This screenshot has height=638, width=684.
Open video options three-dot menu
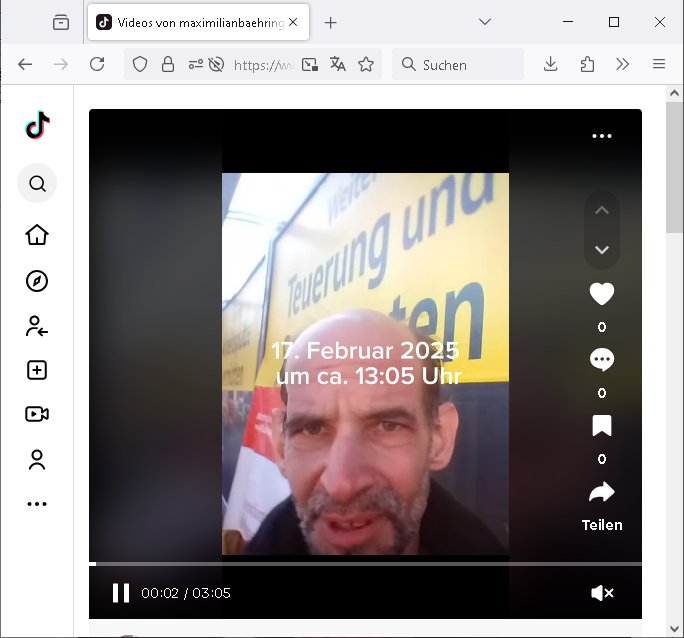601,136
